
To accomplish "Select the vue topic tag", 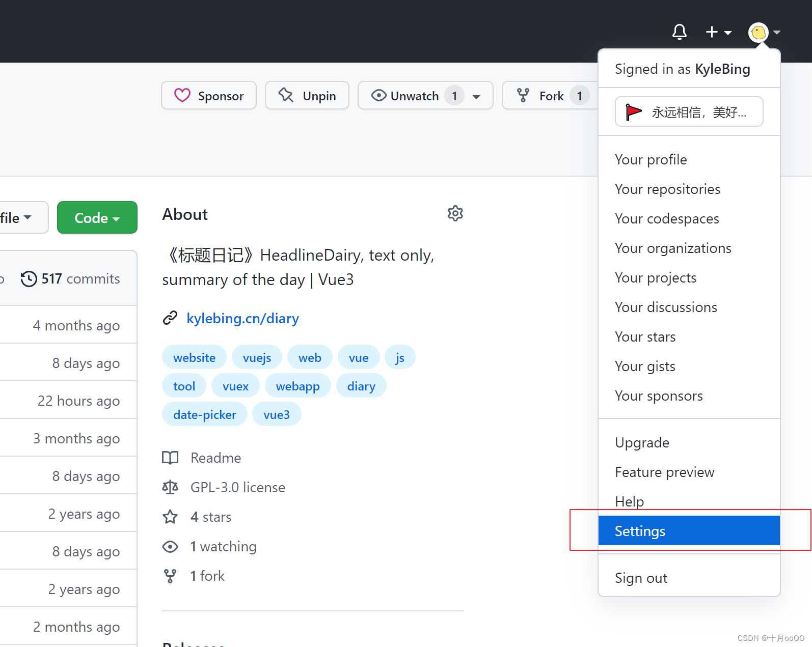I will [359, 357].
